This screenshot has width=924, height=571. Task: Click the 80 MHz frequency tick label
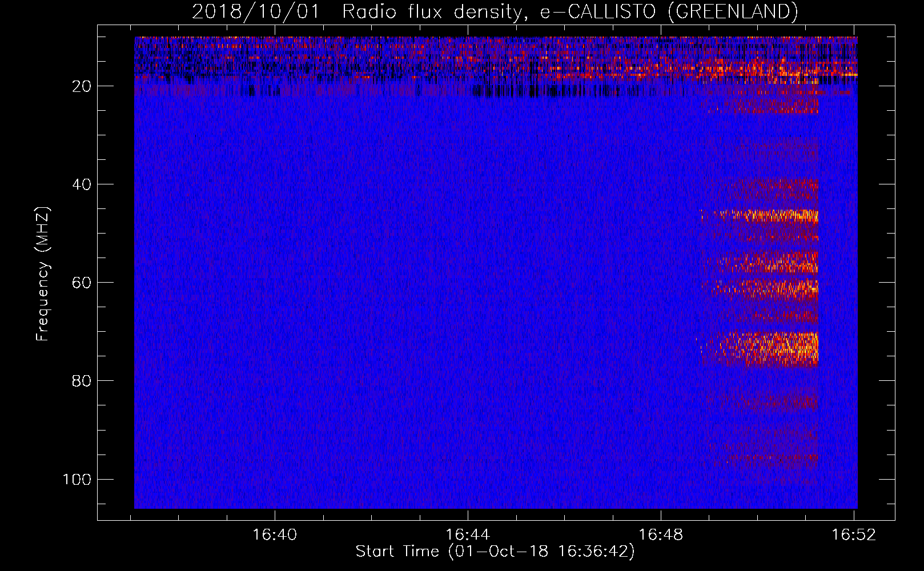coord(82,381)
